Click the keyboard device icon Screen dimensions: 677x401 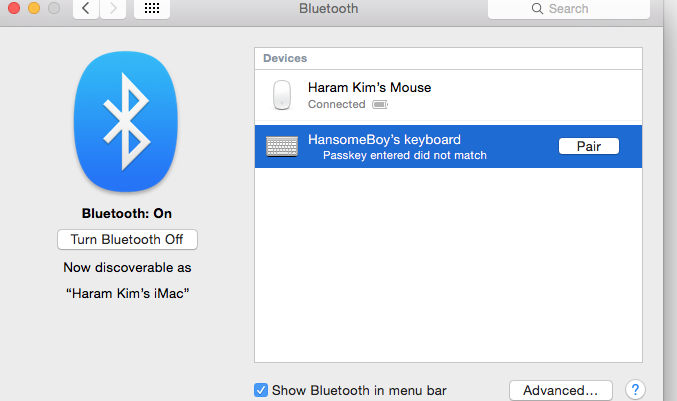point(282,146)
